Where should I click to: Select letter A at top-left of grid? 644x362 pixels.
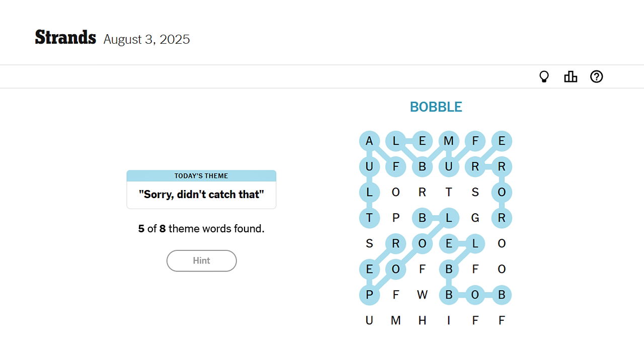click(x=370, y=141)
